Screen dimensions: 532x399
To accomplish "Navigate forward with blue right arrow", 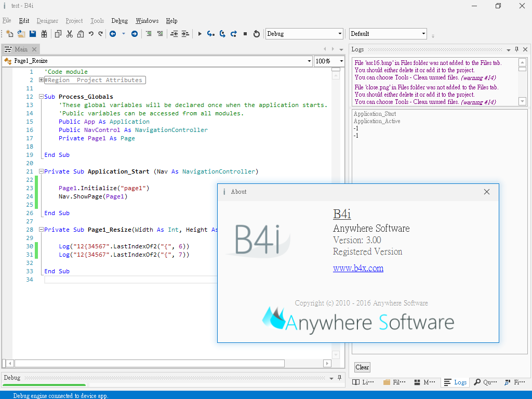I will click(135, 34).
